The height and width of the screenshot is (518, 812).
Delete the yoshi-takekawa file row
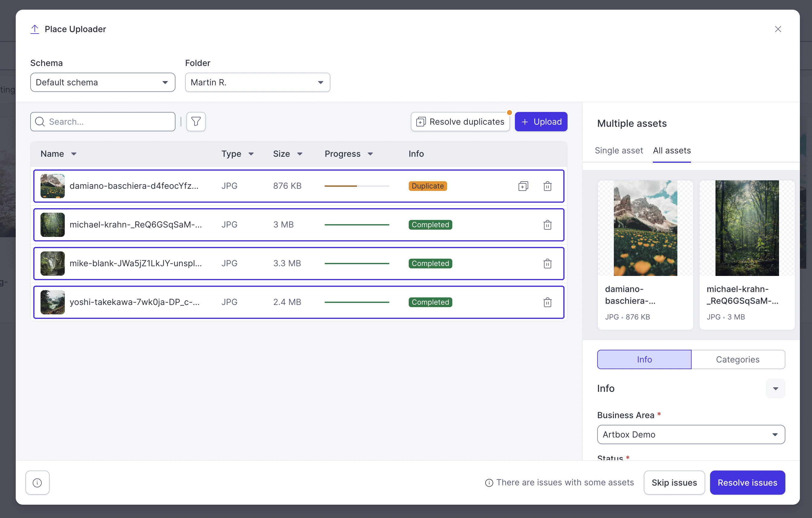point(547,302)
